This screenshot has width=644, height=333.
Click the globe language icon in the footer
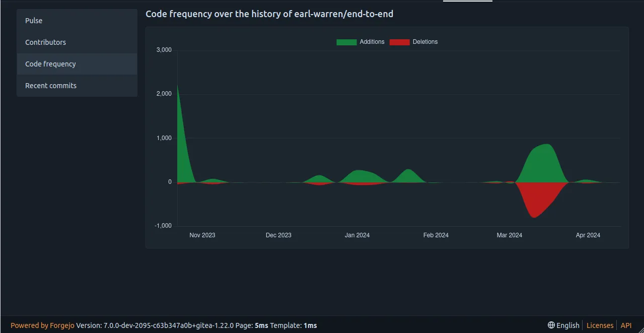point(551,325)
